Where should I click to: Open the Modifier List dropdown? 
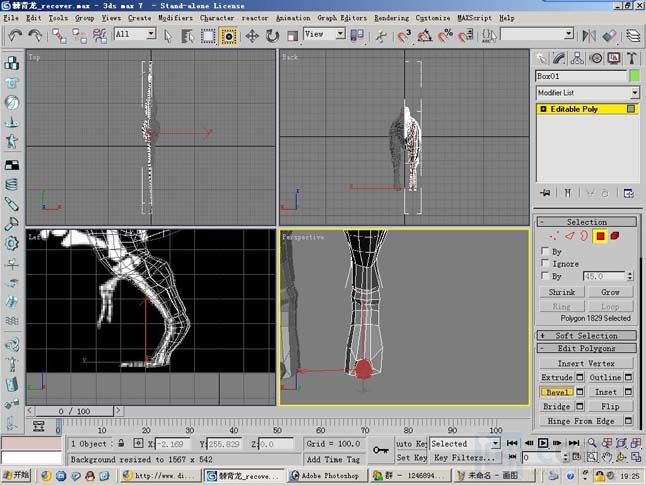[x=587, y=93]
